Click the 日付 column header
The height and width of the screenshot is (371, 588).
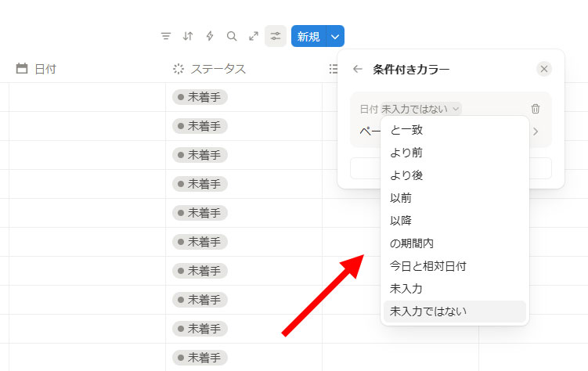(45, 69)
